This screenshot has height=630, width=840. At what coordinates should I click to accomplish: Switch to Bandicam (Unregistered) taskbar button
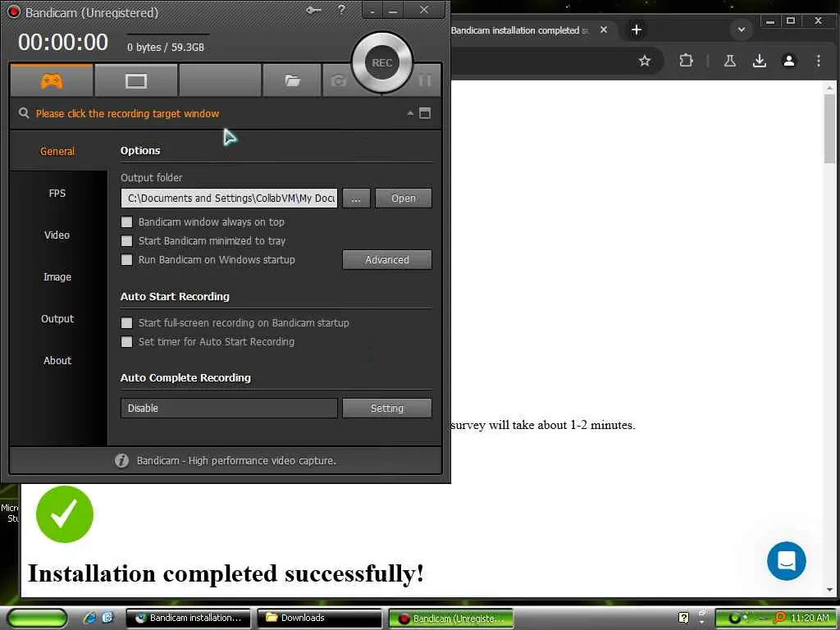450,619
